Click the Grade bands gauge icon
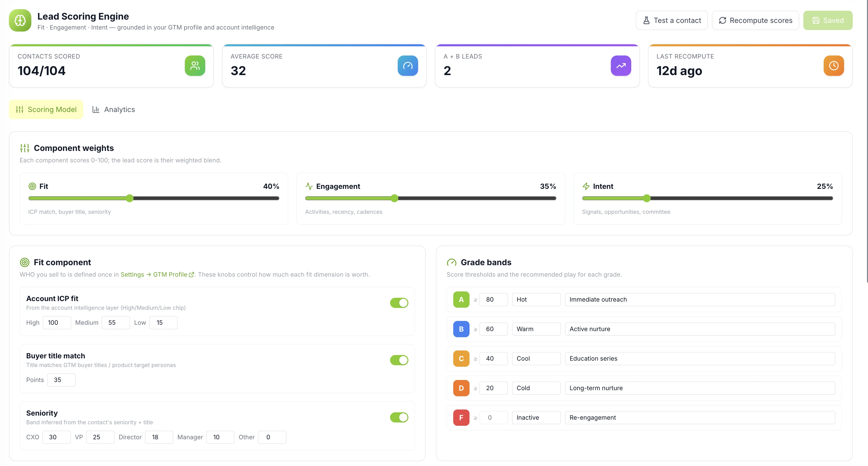The height and width of the screenshot is (466, 868). click(x=451, y=262)
